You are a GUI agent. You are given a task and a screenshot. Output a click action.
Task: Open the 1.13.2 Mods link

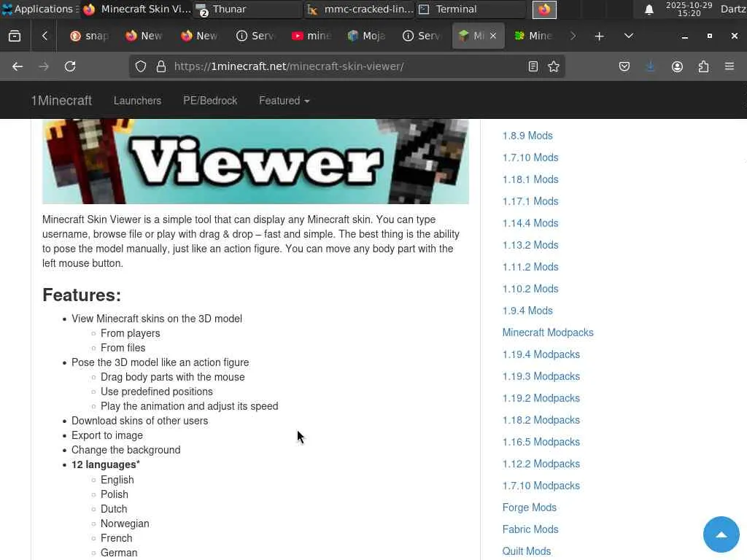530,245
